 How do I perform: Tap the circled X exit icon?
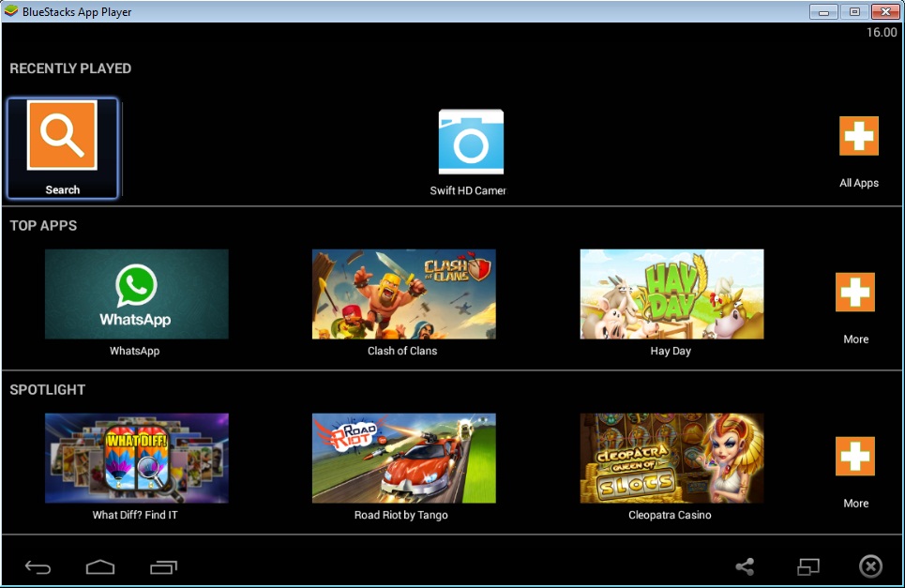pyautogui.click(x=869, y=566)
